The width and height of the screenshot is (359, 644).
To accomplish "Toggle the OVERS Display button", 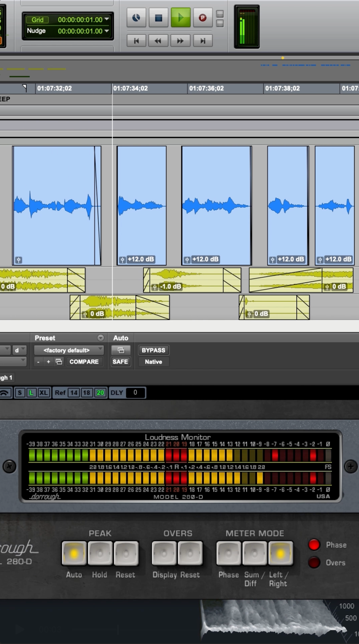I will pos(164,553).
